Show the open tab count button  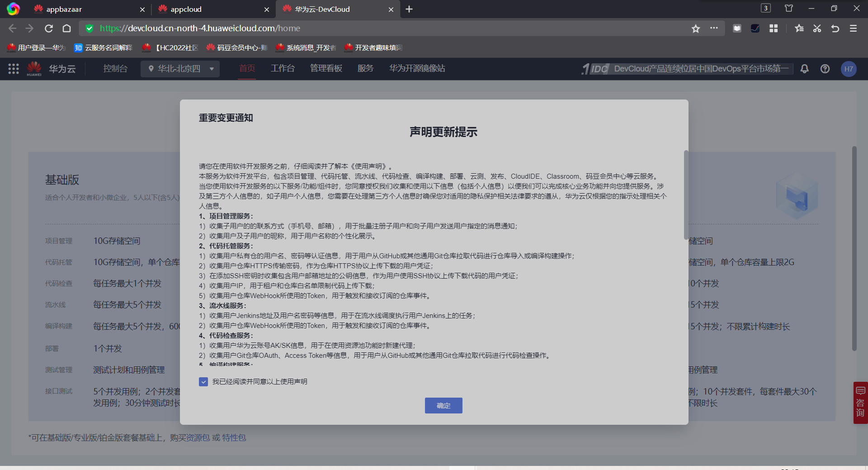(766, 8)
